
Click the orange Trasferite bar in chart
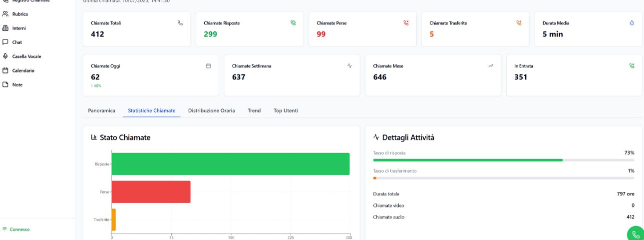coord(114,219)
